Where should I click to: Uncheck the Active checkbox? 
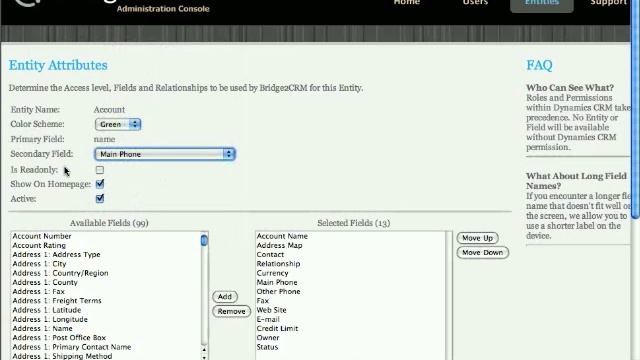pos(100,199)
